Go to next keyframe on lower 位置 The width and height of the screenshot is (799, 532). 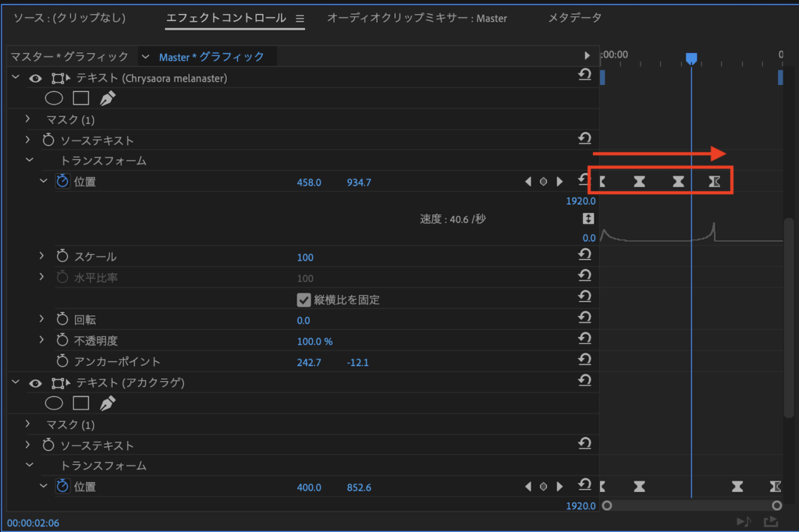pyautogui.click(x=559, y=487)
